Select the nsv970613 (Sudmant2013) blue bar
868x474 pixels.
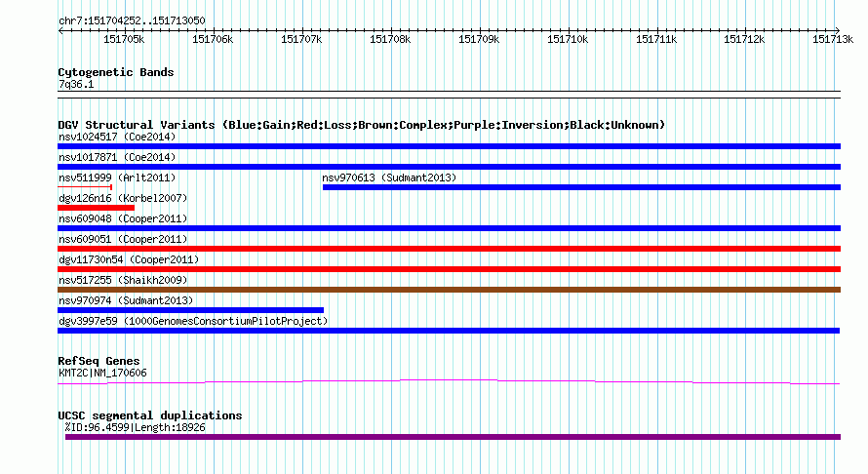pos(582,187)
